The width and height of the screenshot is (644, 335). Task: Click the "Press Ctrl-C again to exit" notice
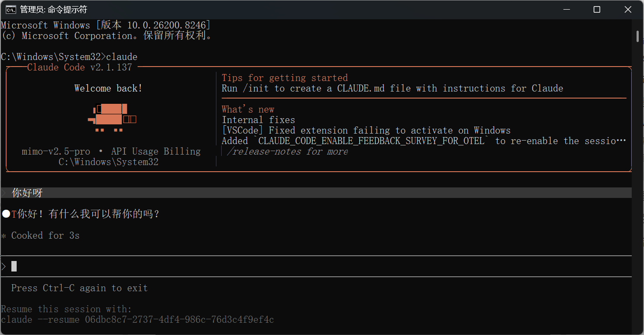80,288
